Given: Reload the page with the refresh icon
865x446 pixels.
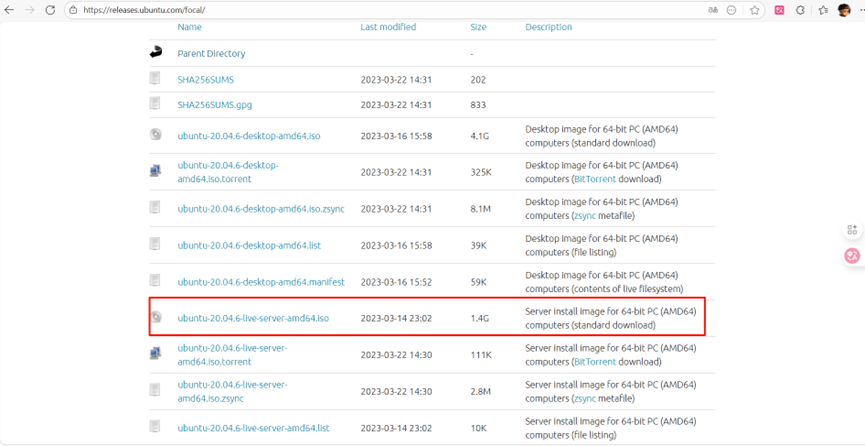Looking at the screenshot, I should coord(50,10).
